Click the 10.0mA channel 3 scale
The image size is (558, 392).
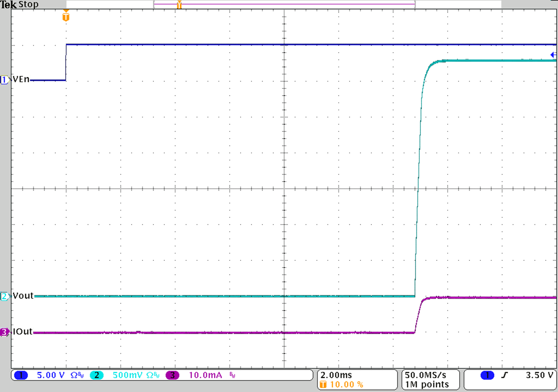[206, 375]
